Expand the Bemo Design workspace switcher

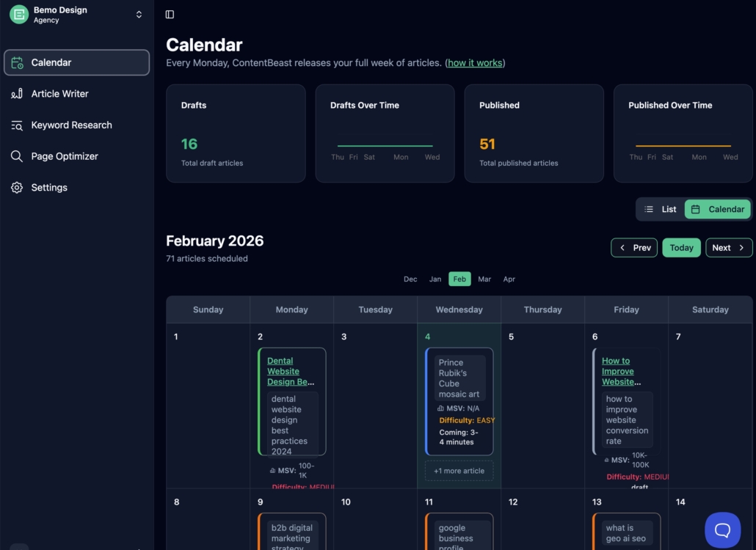(139, 15)
